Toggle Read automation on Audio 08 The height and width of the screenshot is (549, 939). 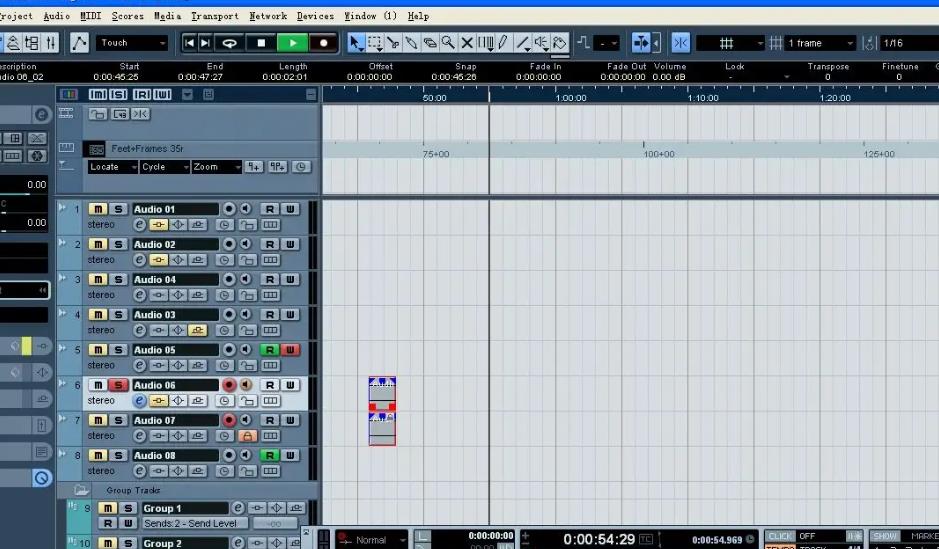(269, 456)
